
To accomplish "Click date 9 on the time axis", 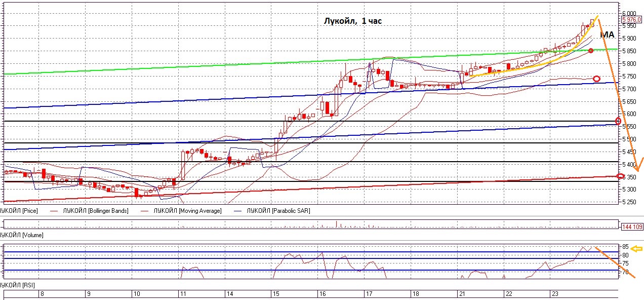I will 89,294.
